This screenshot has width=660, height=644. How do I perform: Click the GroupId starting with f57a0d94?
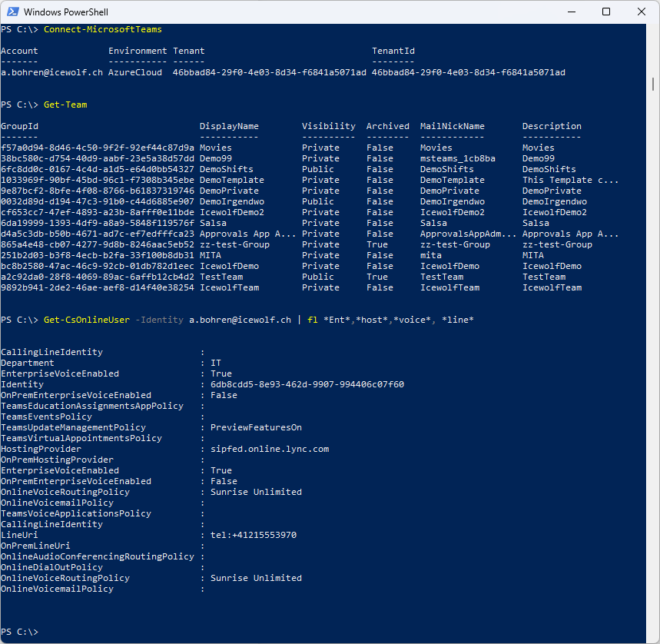98,148
